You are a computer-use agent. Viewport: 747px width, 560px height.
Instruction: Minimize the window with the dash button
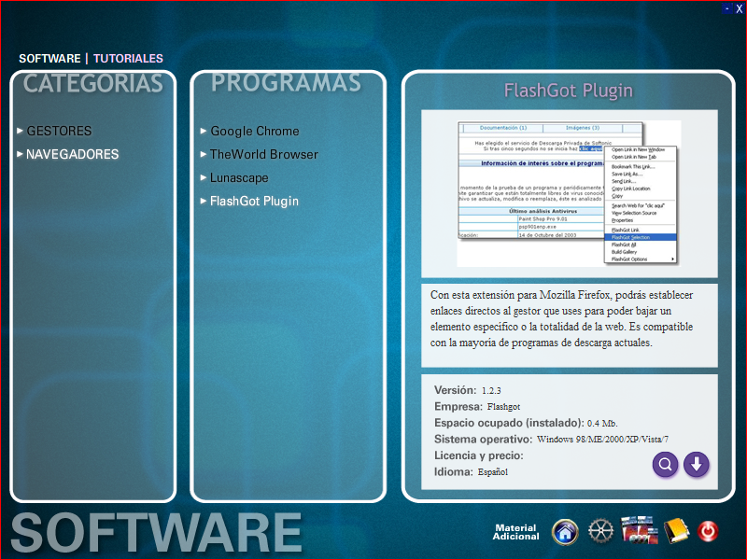click(727, 8)
